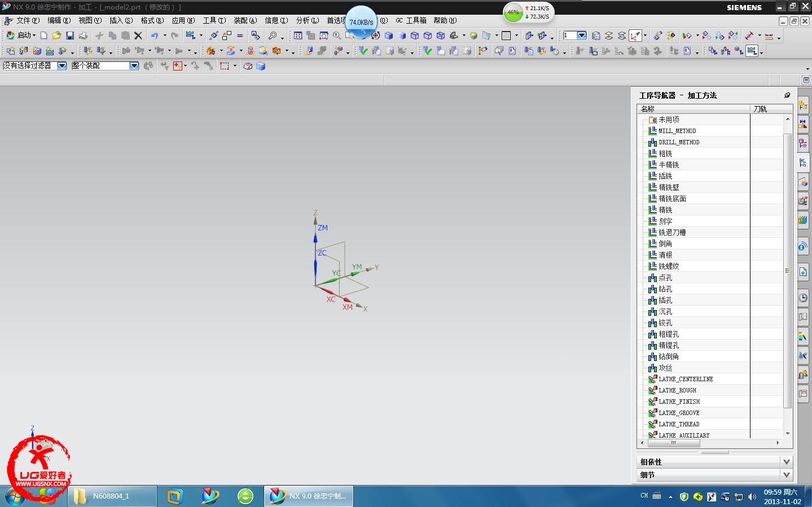Viewport: 812px width, 507px height.
Task: Open the History clock sidebar tab
Action: click(x=802, y=297)
